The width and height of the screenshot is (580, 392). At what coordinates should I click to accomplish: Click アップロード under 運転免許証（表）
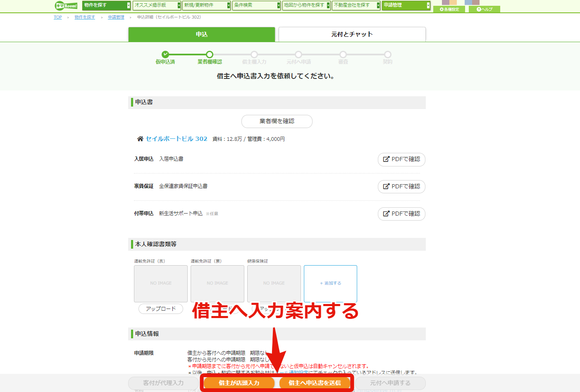coord(161,309)
